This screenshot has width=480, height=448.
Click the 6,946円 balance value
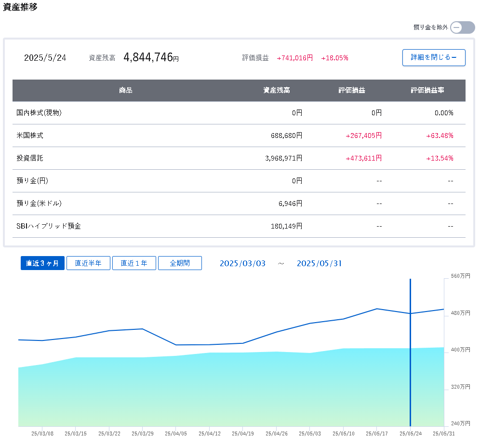290,204
